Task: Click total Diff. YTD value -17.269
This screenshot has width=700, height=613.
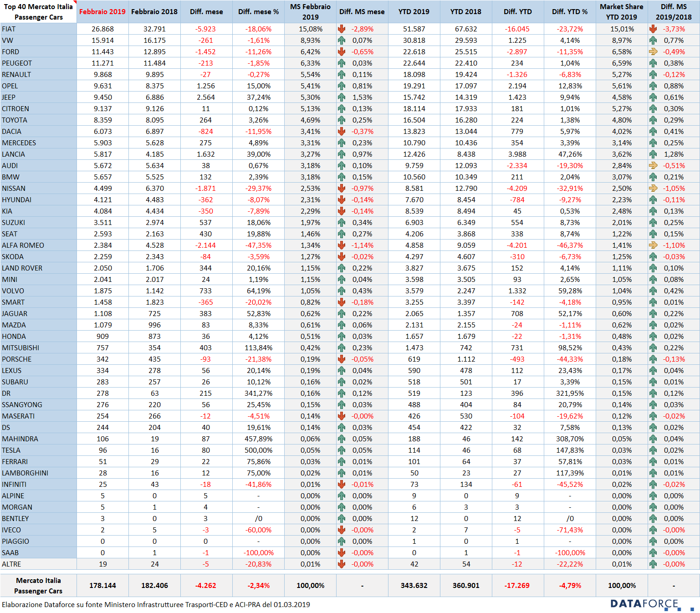Action: coord(517,585)
